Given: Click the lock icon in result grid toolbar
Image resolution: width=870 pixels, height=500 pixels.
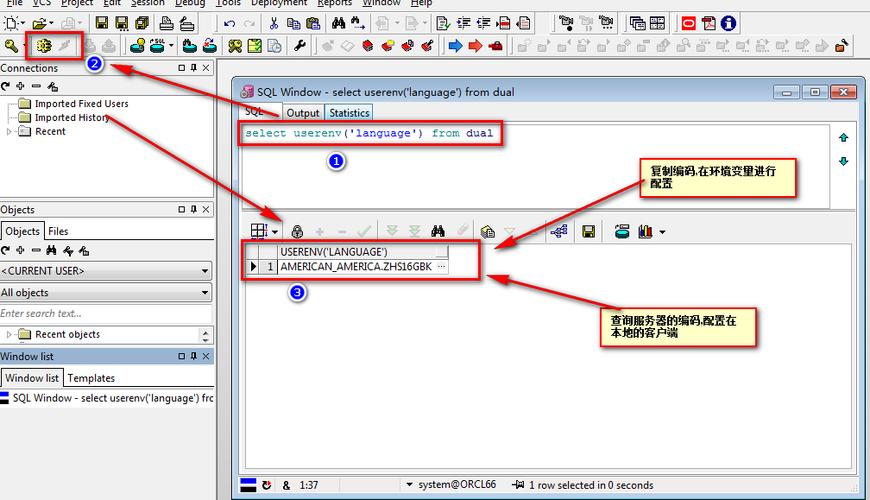Looking at the screenshot, I should click(297, 231).
